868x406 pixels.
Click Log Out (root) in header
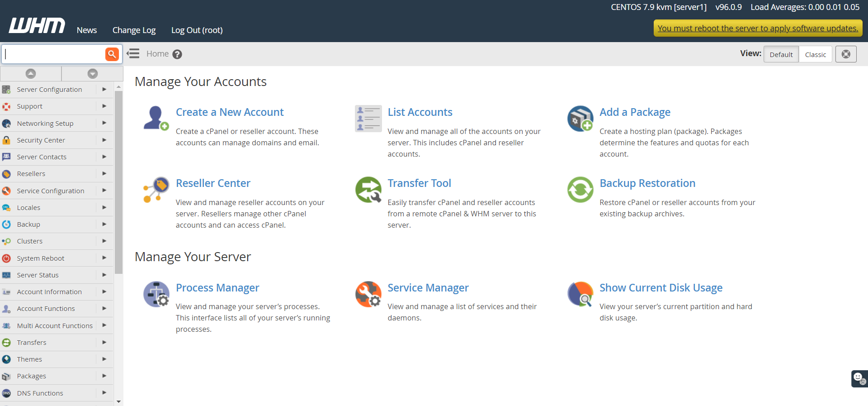[x=197, y=30]
